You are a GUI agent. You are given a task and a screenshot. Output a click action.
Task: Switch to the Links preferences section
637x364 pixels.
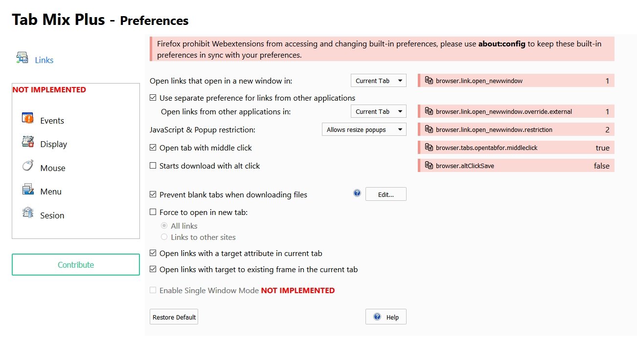(44, 60)
